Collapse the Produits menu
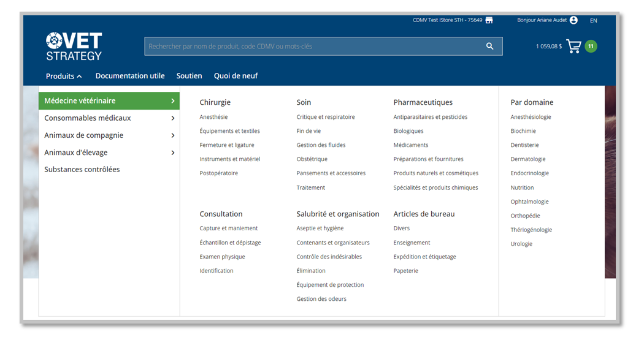The height and width of the screenshot is (340, 644). (64, 77)
